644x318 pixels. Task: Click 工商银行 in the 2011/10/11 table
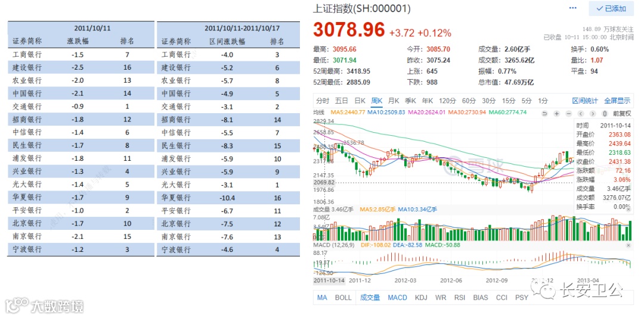tap(27, 55)
